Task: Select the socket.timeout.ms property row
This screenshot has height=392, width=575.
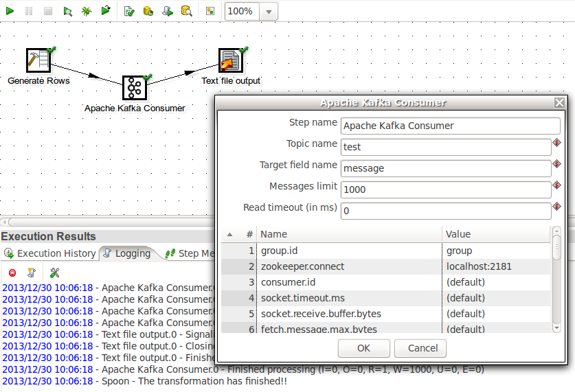Action: coord(386,298)
